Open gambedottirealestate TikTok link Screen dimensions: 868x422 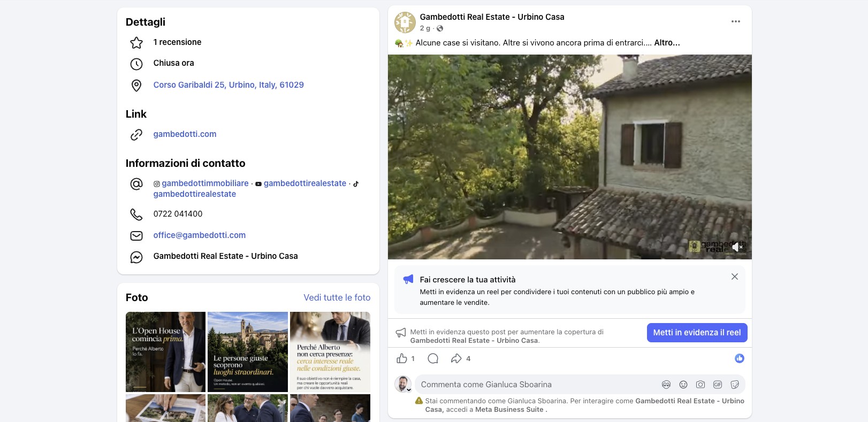pyautogui.click(x=195, y=194)
